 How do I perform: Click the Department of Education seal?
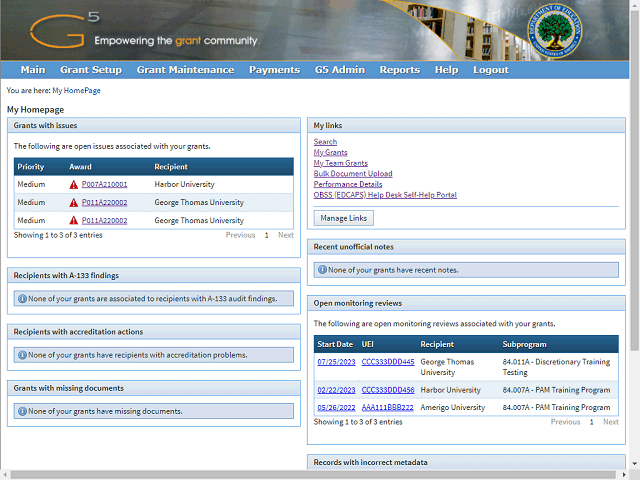[557, 30]
